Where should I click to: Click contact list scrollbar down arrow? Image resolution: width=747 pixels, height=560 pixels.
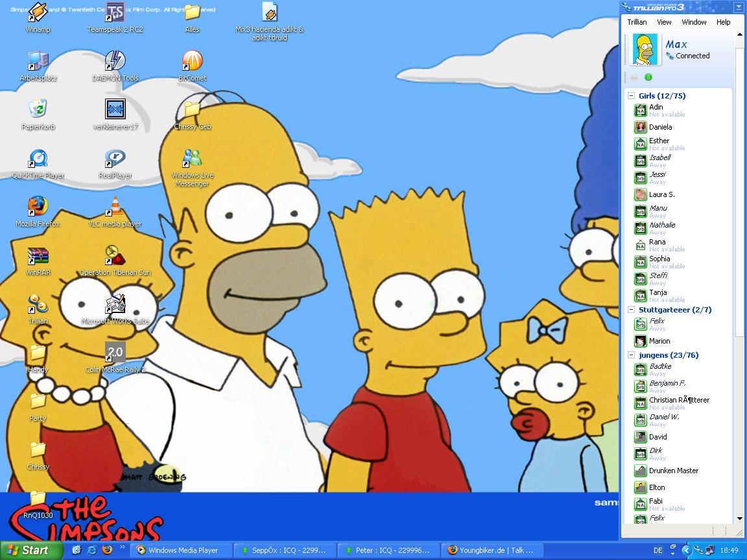pos(739,519)
